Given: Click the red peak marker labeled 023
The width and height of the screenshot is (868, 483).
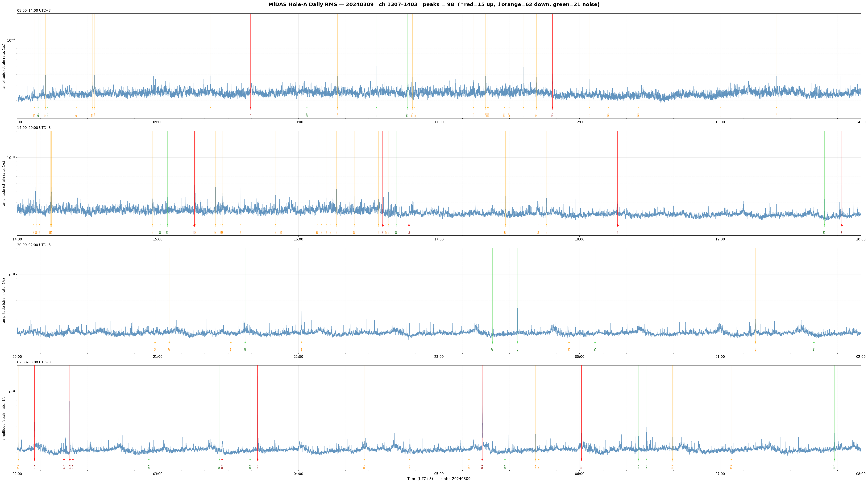Looking at the screenshot, I should click(552, 108).
